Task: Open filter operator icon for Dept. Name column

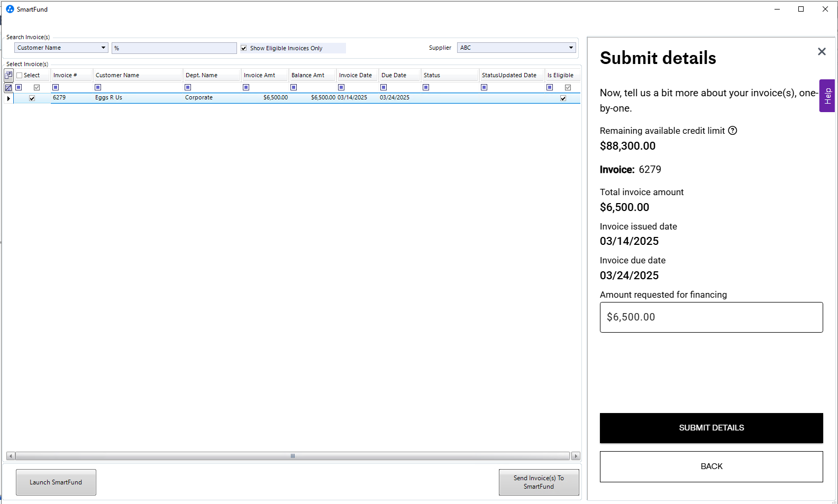Action: click(x=188, y=87)
